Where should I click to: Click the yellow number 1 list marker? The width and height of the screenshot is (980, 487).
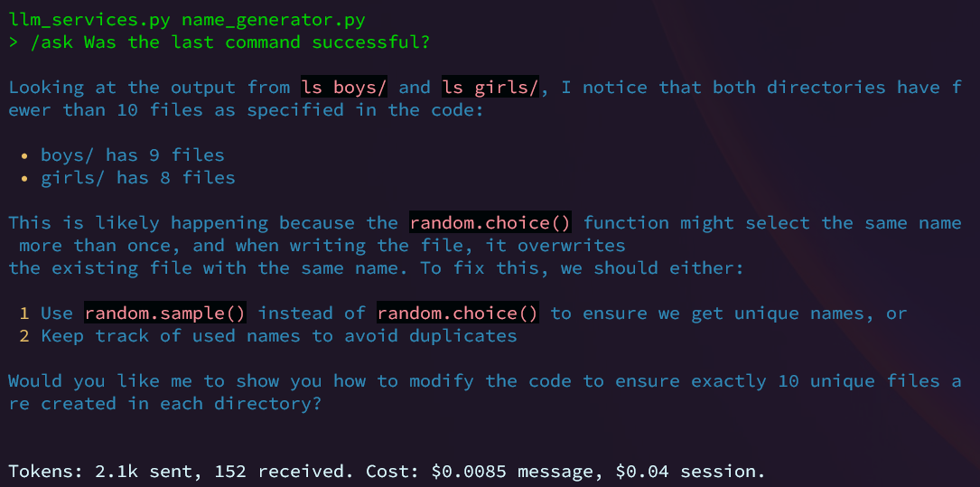tap(24, 314)
